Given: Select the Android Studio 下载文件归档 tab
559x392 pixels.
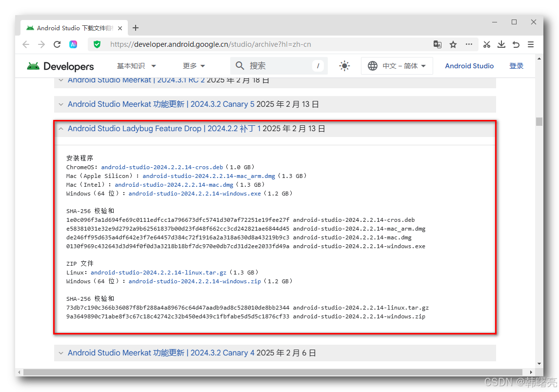Looking at the screenshot, I should tap(74, 28).
